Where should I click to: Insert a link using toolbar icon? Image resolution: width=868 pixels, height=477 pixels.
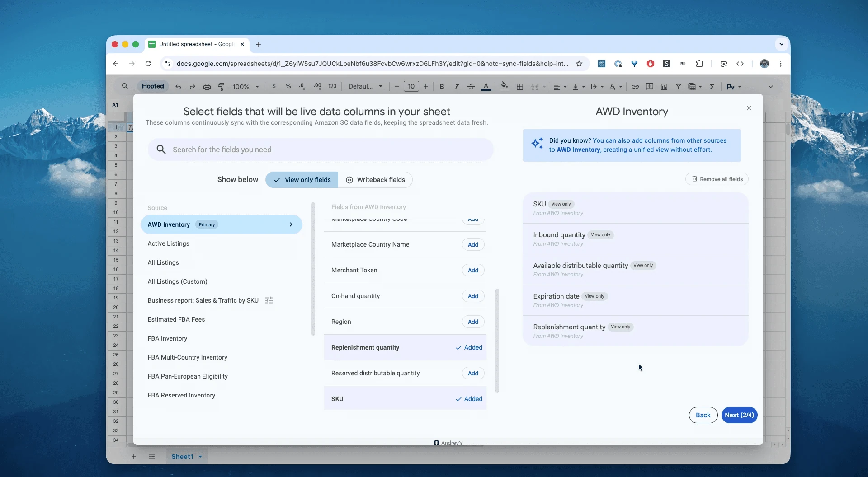tap(635, 87)
